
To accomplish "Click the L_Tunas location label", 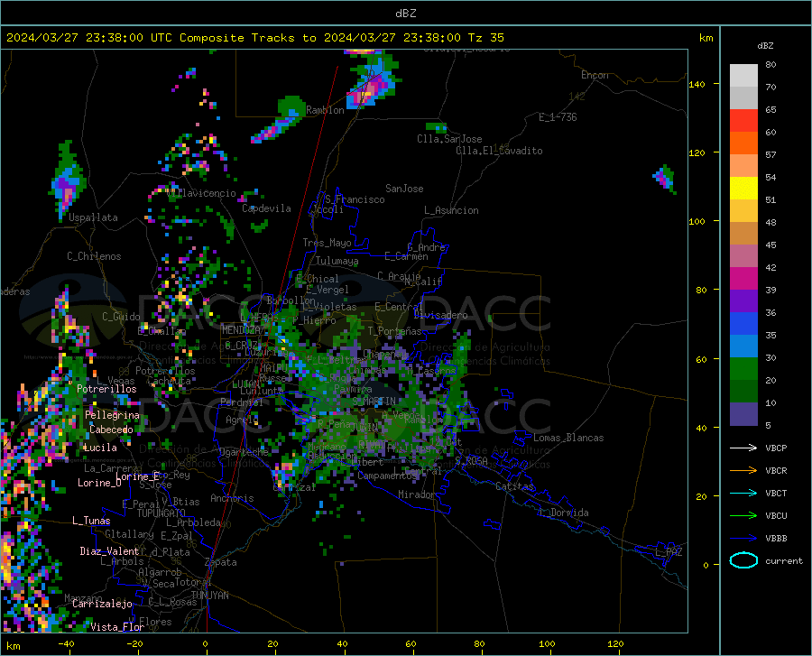I will click(x=91, y=521).
